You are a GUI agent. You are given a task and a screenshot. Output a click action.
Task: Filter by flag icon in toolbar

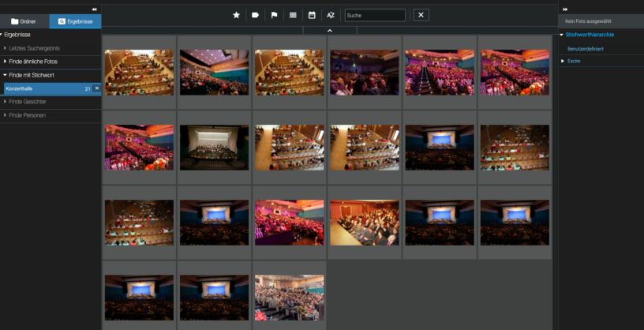pos(274,15)
